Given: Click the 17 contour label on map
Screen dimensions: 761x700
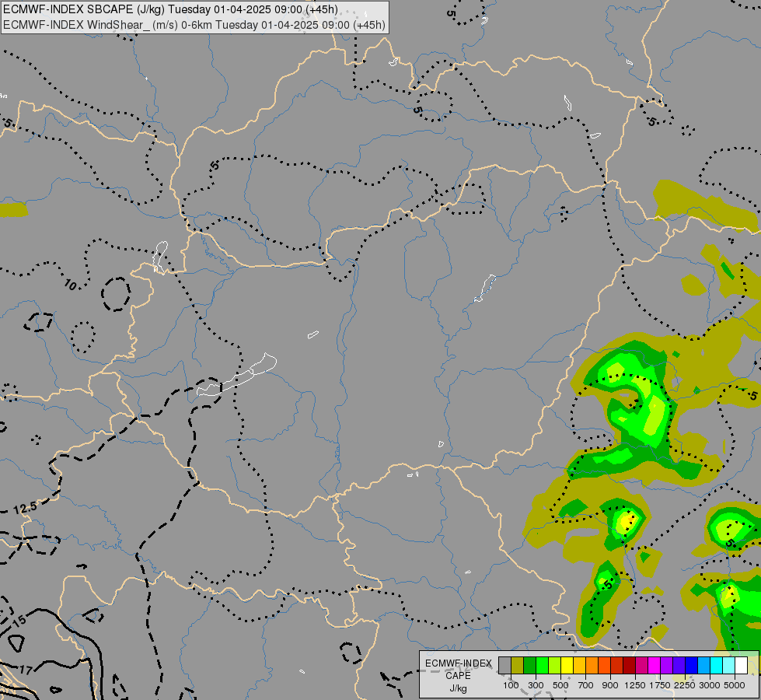Looking at the screenshot, I should (26, 670).
